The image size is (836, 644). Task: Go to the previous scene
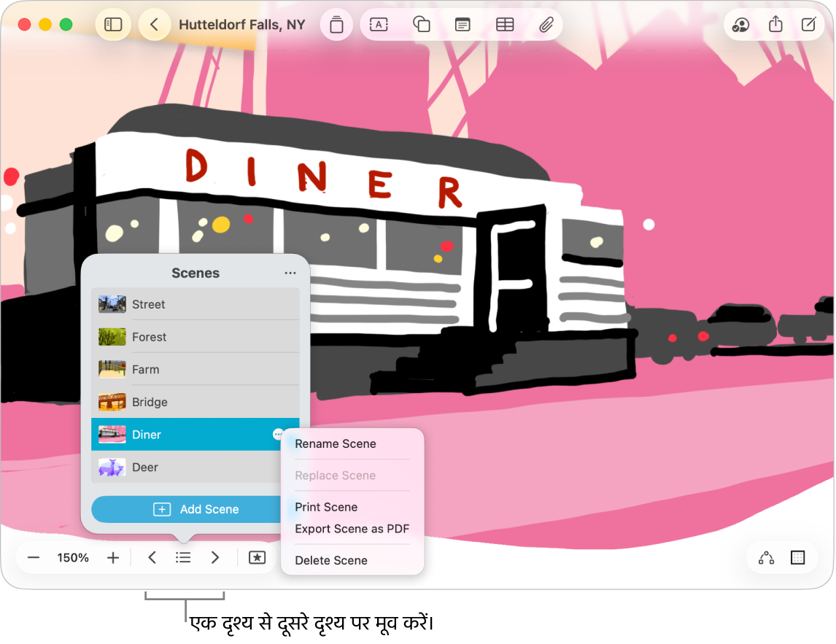click(152, 558)
